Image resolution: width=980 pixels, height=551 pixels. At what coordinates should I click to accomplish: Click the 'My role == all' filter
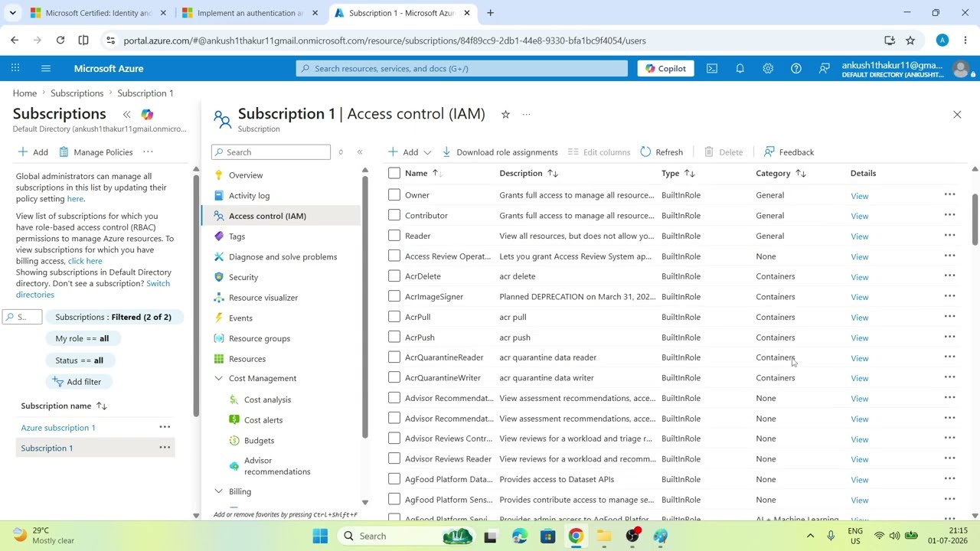[x=82, y=338]
